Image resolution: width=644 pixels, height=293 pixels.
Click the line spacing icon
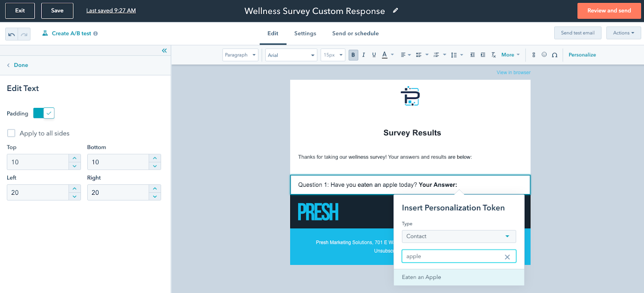pyautogui.click(x=454, y=55)
